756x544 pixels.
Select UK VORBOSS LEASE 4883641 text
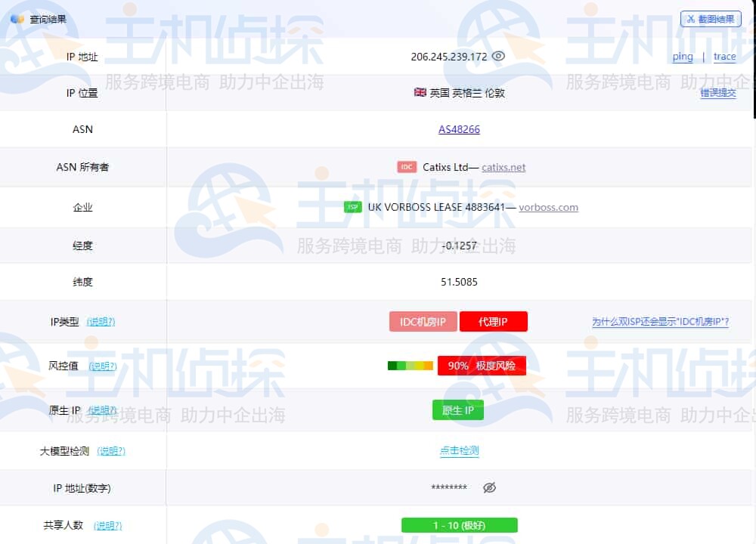pyautogui.click(x=436, y=207)
